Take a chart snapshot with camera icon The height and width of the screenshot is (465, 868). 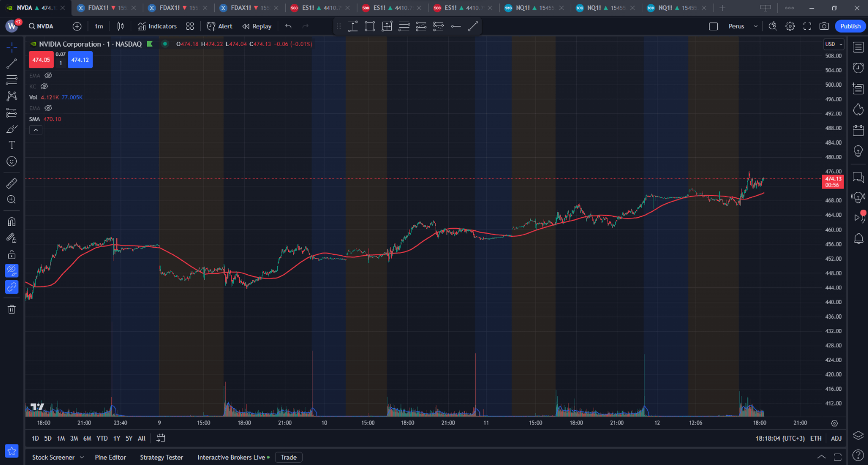click(x=824, y=26)
